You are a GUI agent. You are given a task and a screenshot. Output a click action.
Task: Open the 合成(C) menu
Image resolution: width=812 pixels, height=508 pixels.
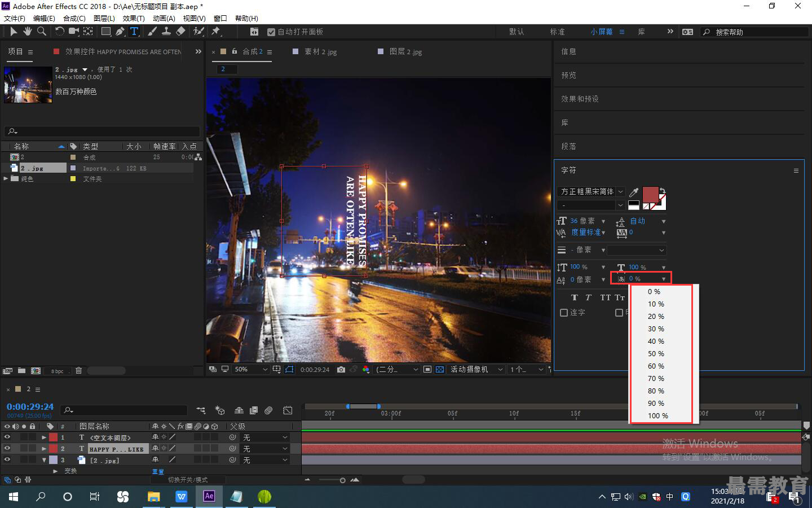click(74, 18)
